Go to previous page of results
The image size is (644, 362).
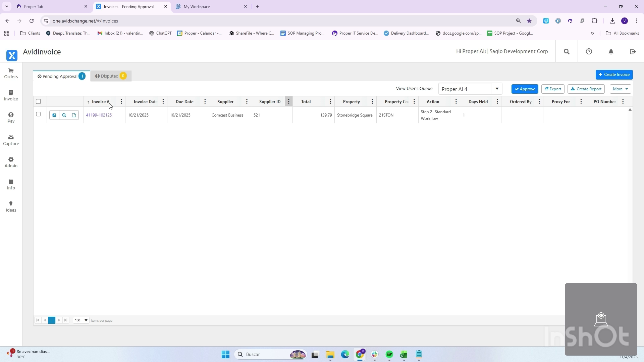coord(45,320)
